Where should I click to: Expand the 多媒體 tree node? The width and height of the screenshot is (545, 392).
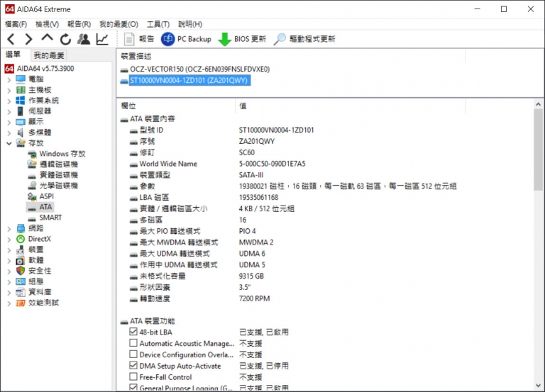click(9, 133)
